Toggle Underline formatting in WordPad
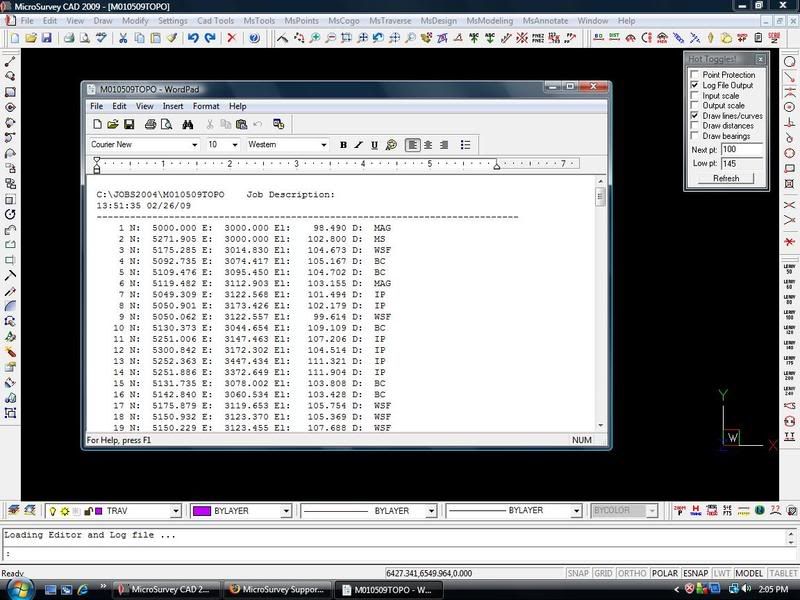 pos(374,145)
